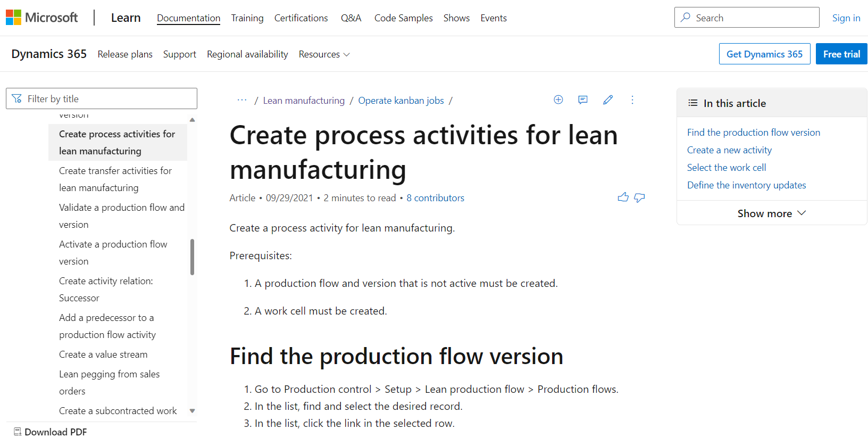Screen dimensions: 868x437
Task: Open the Support link
Action: 180,54
